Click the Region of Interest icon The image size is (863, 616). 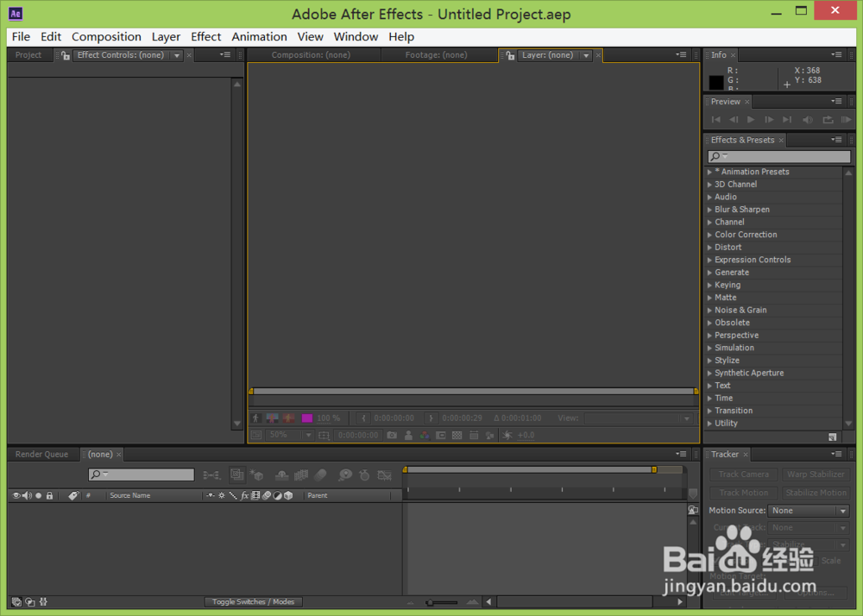(x=440, y=435)
